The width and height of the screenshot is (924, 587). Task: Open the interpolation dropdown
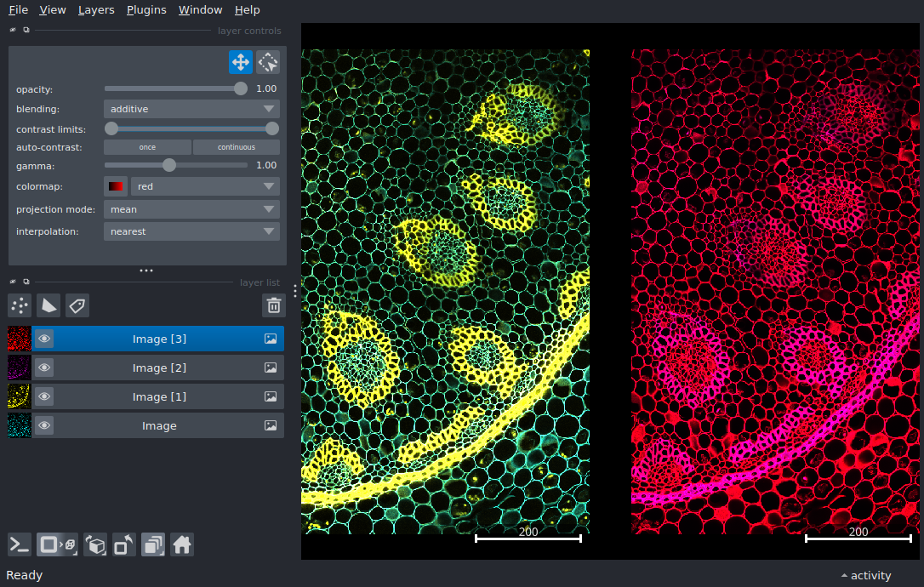pos(191,231)
